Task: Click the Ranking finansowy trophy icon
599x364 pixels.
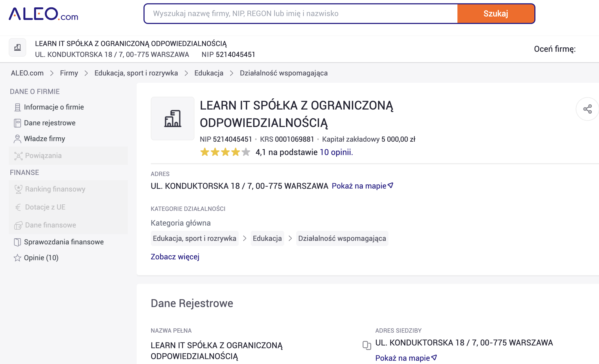Action: 18,189
